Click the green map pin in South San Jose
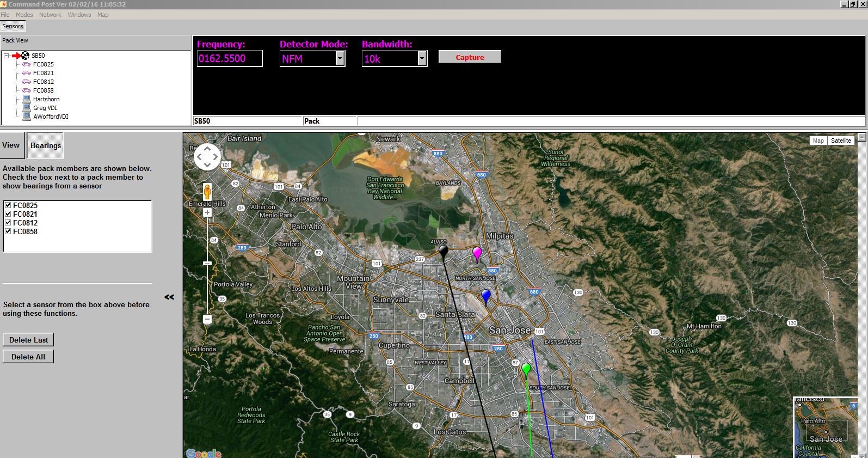 (526, 370)
